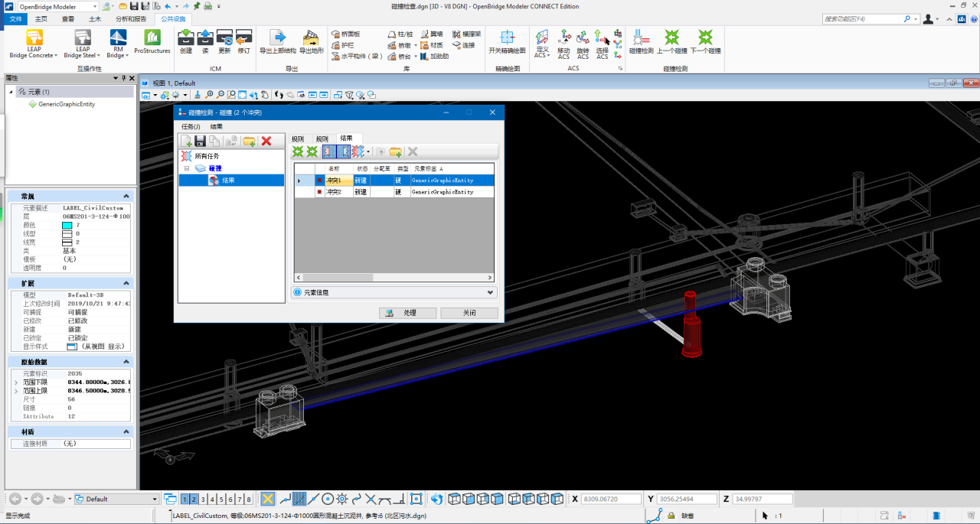Viewport: 980px width, 524px height.
Task: Select view number 1 toggle
Action: coord(185,499)
